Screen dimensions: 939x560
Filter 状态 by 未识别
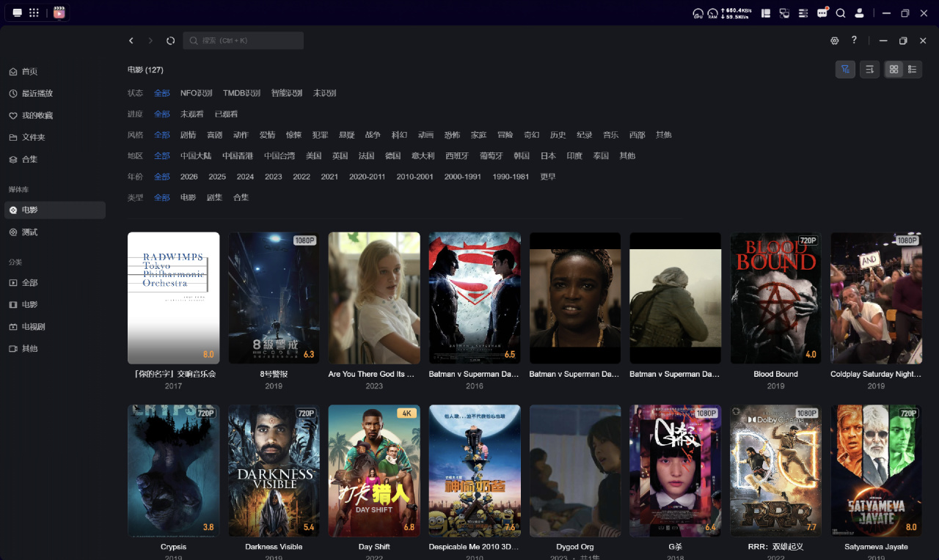pyautogui.click(x=325, y=93)
